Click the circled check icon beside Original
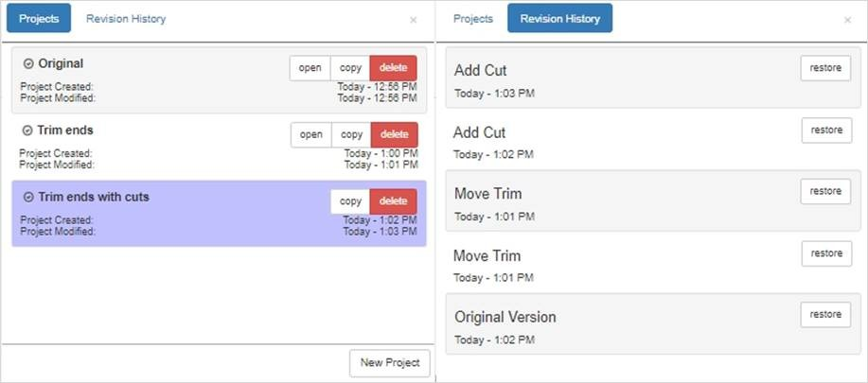868x383 pixels. point(28,64)
